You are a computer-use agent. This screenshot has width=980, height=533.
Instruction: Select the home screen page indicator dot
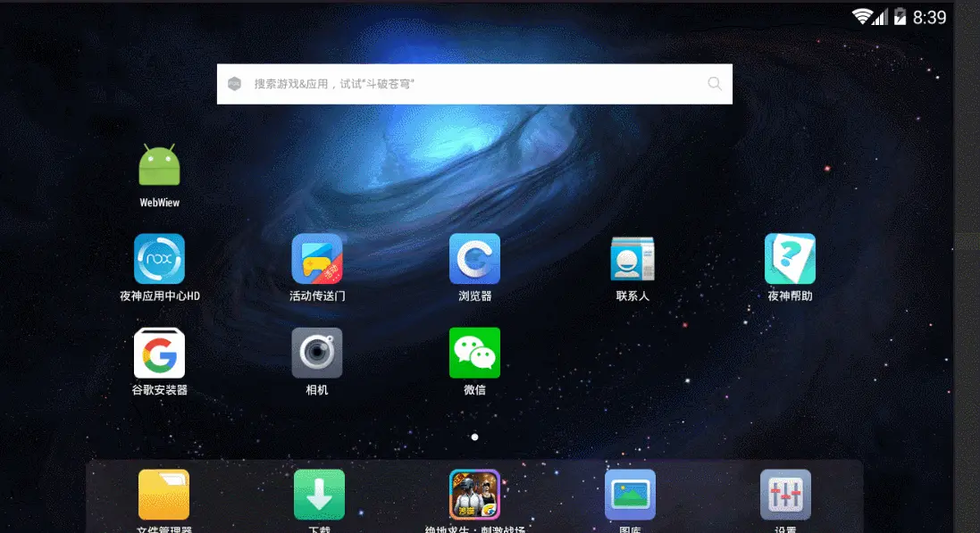(x=475, y=437)
